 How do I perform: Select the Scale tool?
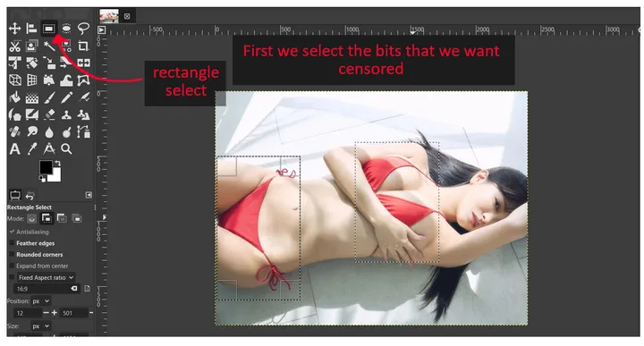(x=49, y=63)
